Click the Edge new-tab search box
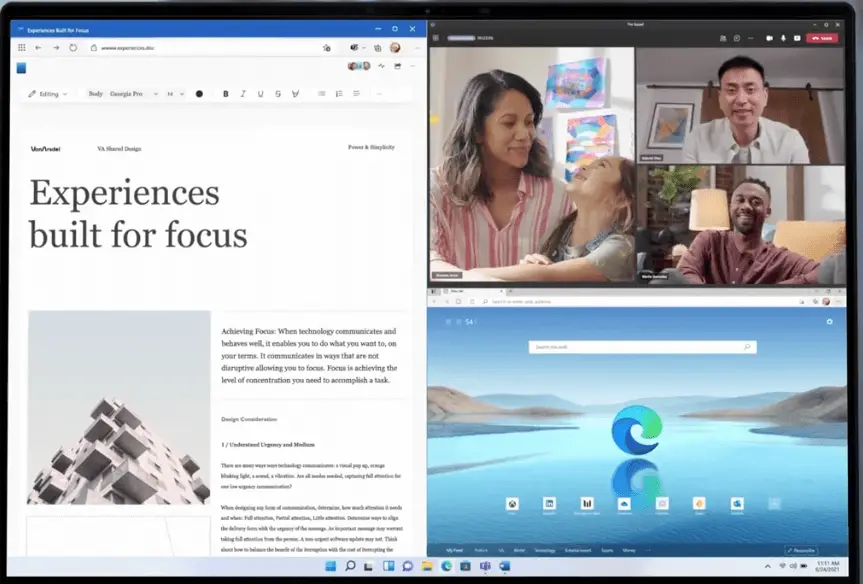The image size is (863, 584). click(642, 347)
